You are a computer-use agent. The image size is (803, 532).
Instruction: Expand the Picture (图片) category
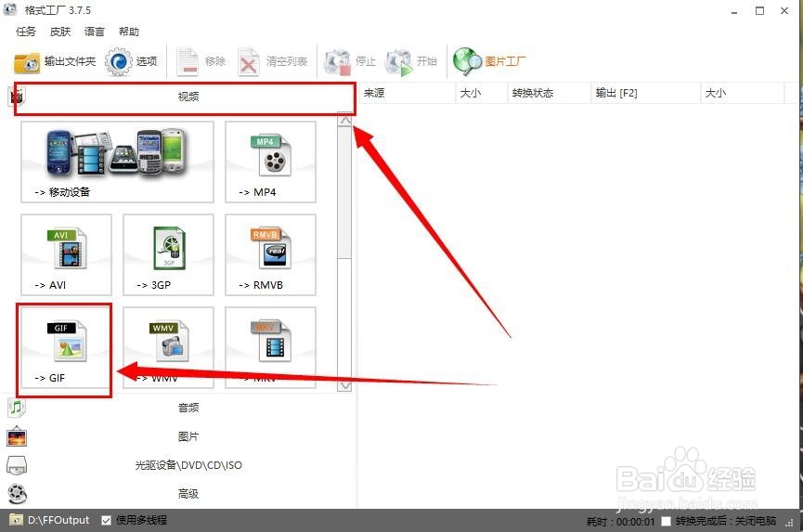pos(188,436)
